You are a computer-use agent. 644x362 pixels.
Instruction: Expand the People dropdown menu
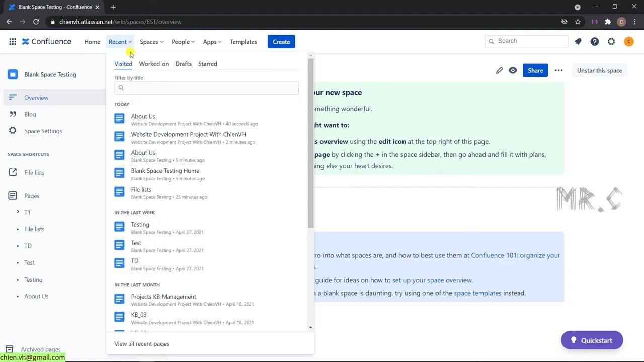click(x=183, y=42)
